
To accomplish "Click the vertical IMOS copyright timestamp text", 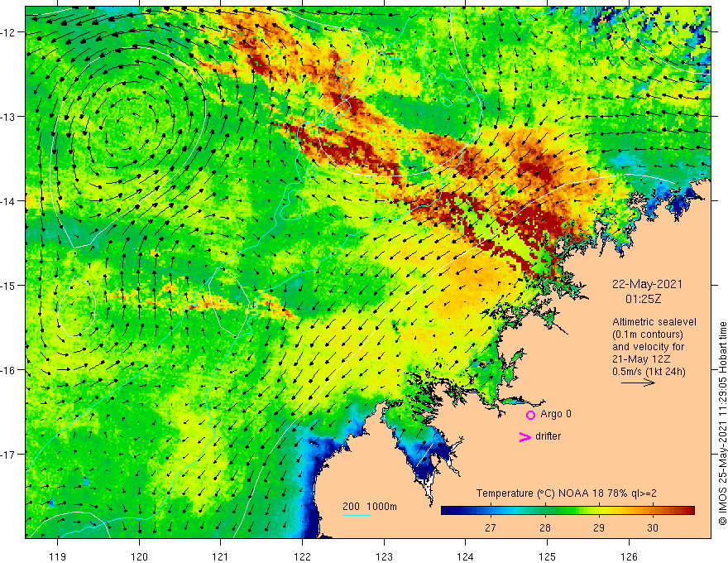I will coord(722,424).
